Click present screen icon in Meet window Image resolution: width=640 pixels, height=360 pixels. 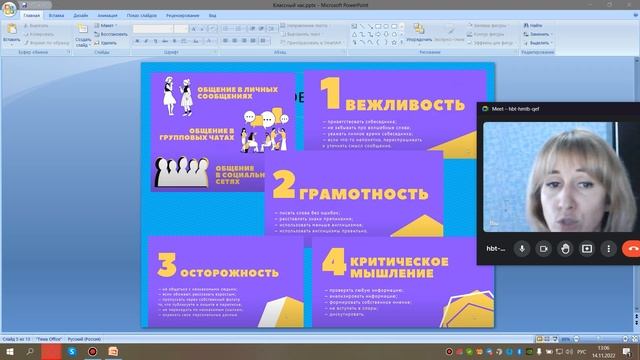[x=587, y=249]
